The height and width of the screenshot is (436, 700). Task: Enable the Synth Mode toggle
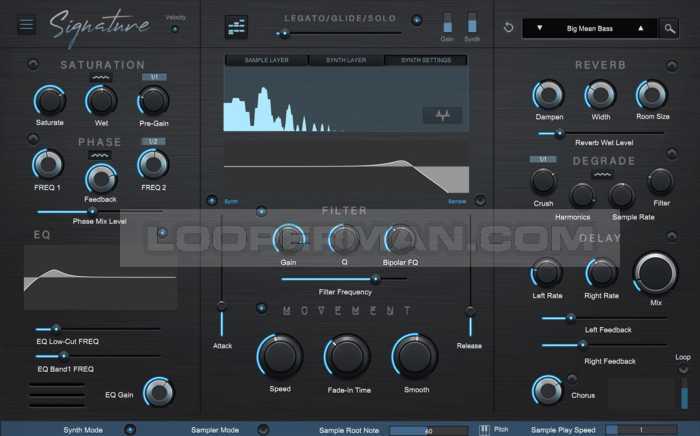[129, 429]
